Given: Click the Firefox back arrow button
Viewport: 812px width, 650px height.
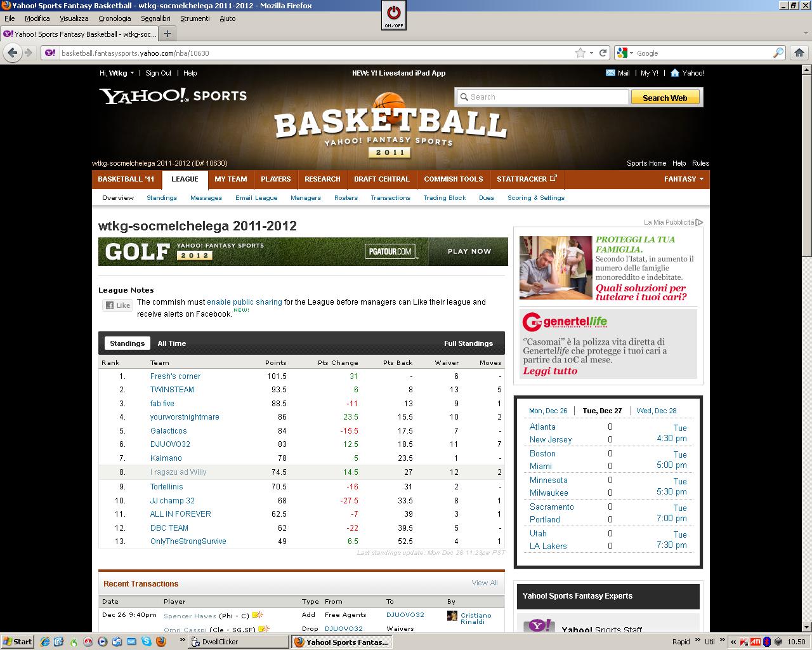Looking at the screenshot, I should 12,53.
